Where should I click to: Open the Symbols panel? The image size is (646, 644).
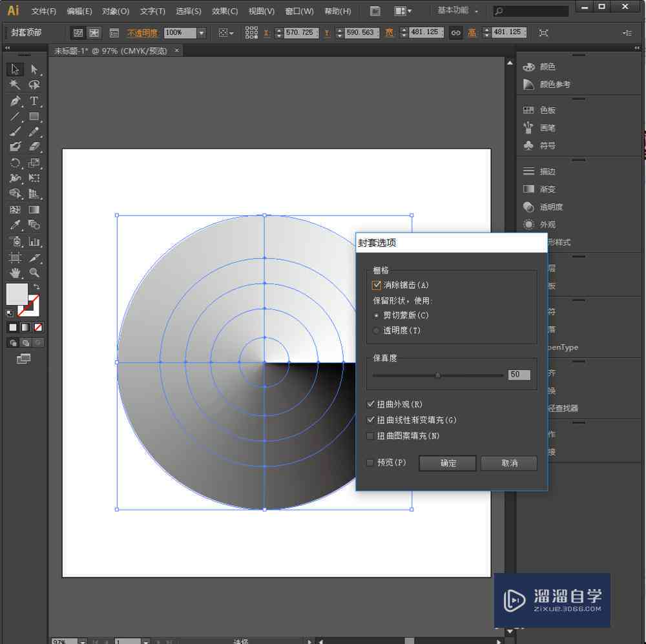539,145
